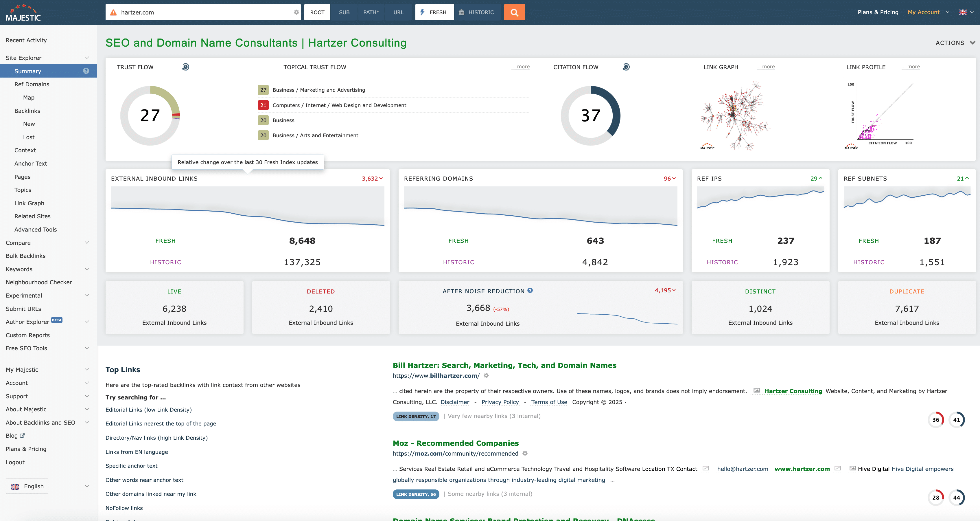Screen dimensions: 980x521
Task: Click Citation Flow 41 badge for billhartzer.com
Action: pyautogui.click(x=956, y=420)
